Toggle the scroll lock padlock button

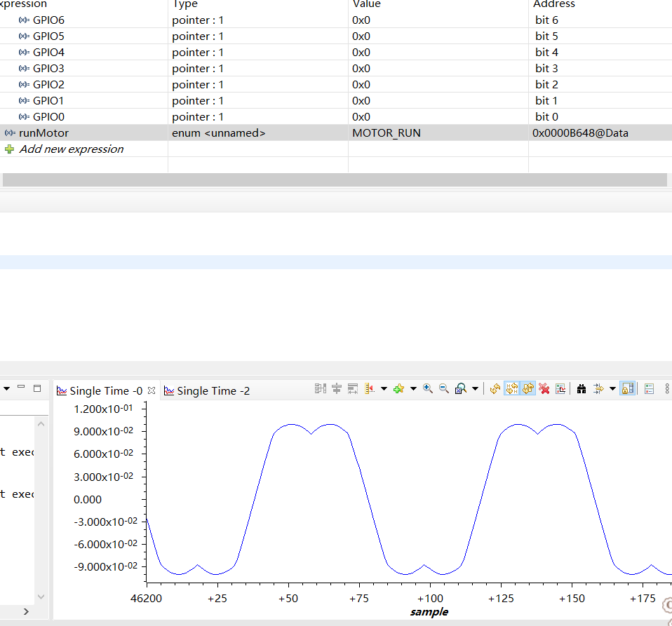tap(628, 388)
